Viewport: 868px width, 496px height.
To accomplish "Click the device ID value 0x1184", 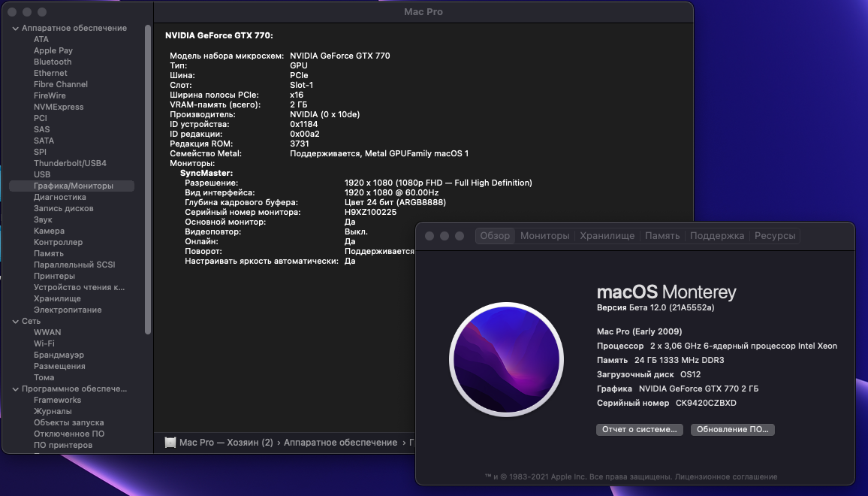I will click(x=304, y=124).
